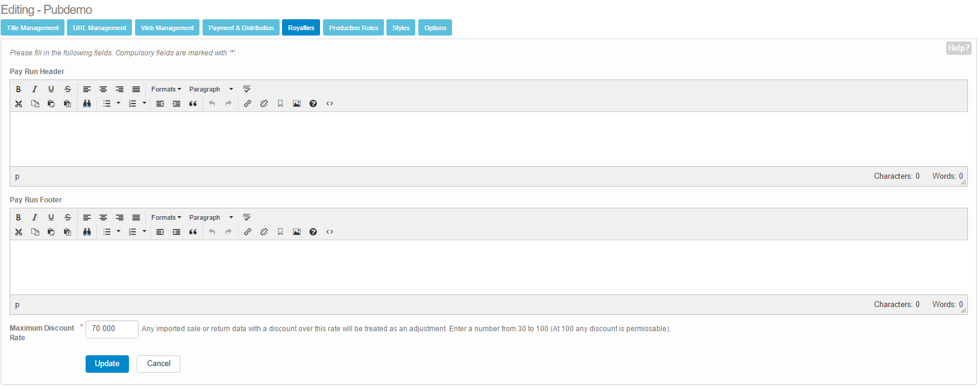This screenshot has width=980, height=389.
Task: Open the Options tab
Action: [435, 28]
